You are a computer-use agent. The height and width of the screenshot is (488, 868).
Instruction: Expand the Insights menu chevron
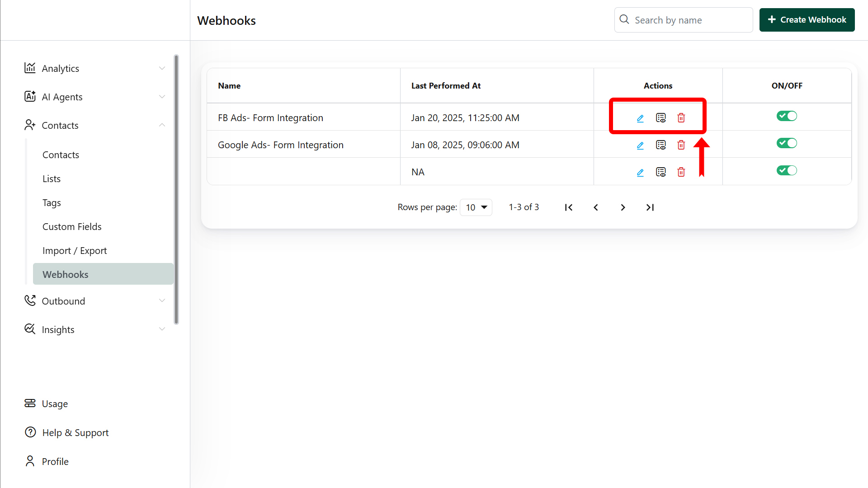[x=162, y=329]
